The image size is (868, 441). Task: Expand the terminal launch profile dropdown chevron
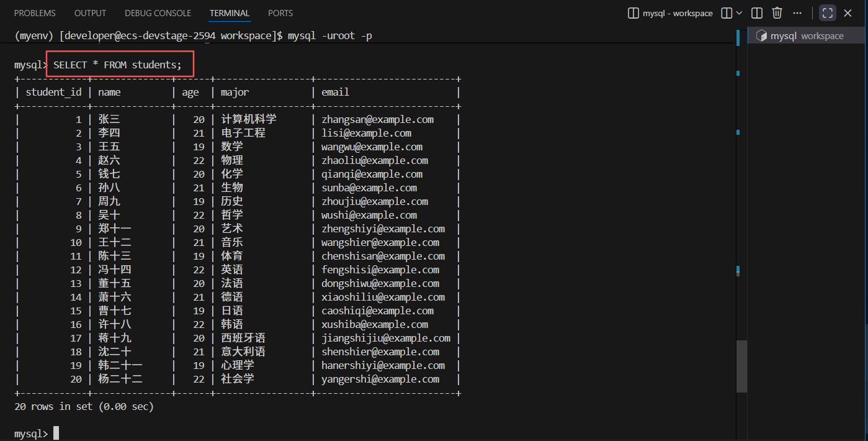[x=739, y=13]
